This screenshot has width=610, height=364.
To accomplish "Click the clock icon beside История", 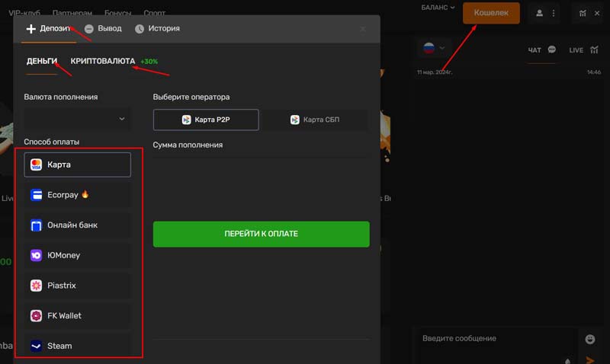I will click(x=140, y=29).
